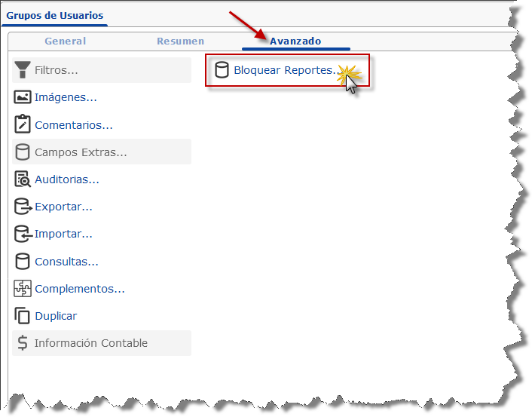Click the dollar sign icon
This screenshot has height=417, width=532.
pyautogui.click(x=23, y=342)
